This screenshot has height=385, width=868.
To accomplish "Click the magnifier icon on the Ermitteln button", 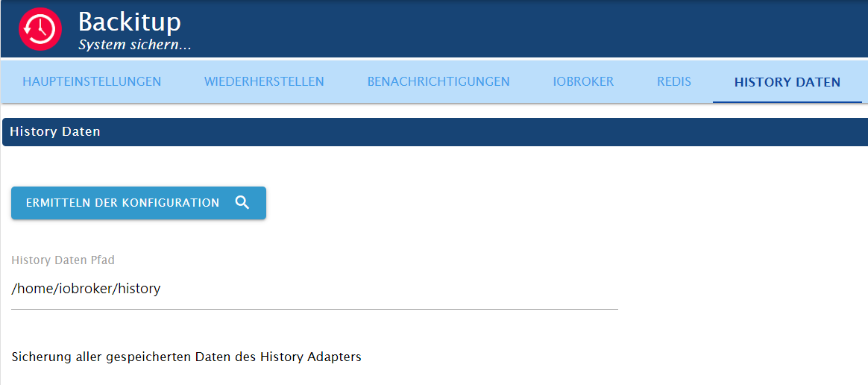I will [242, 203].
